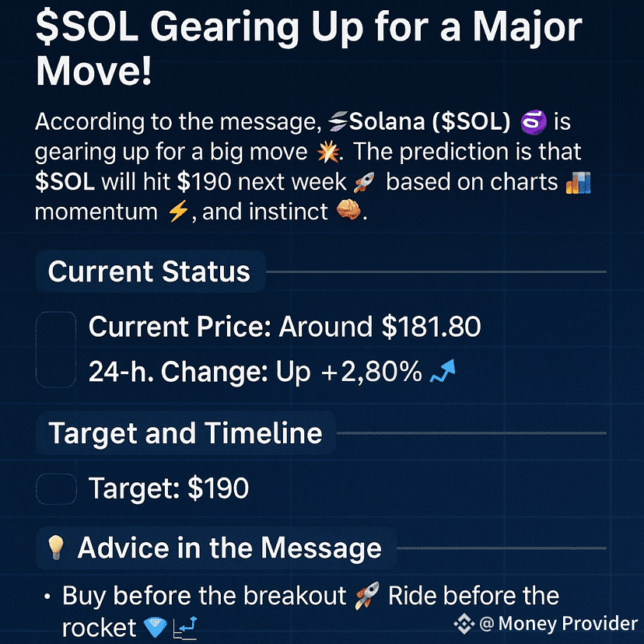Image resolution: width=644 pixels, height=644 pixels.
Task: Click the @Money Provider watermark handle
Action: point(558,624)
